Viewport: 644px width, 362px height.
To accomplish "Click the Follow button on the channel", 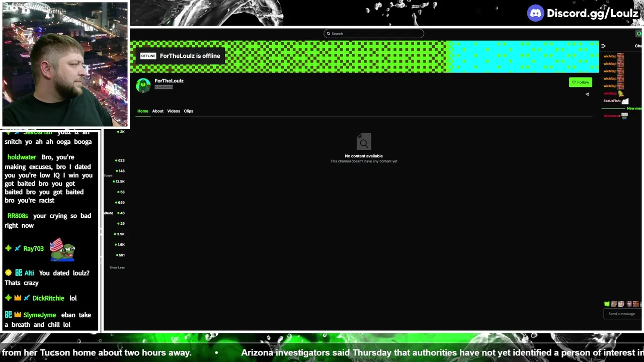I will (x=580, y=82).
